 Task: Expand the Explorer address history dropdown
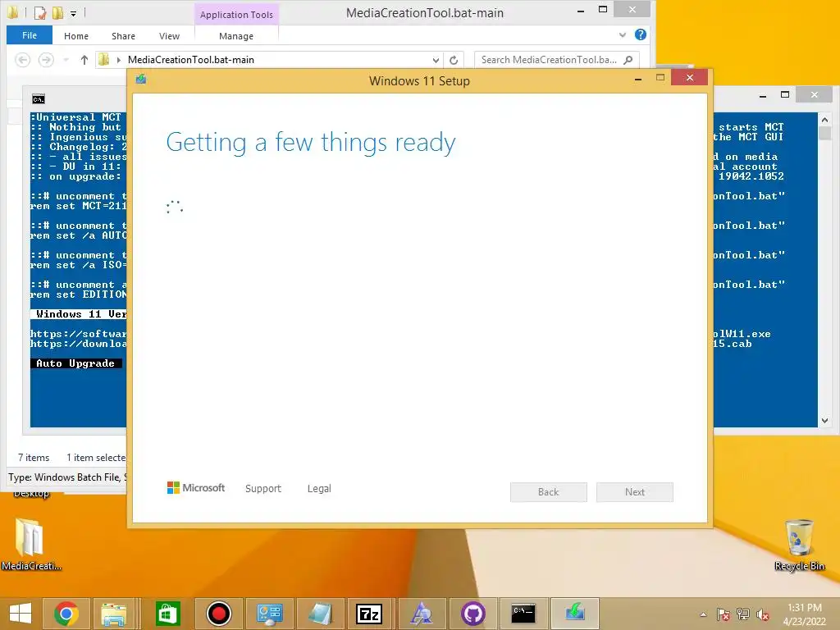click(436, 60)
